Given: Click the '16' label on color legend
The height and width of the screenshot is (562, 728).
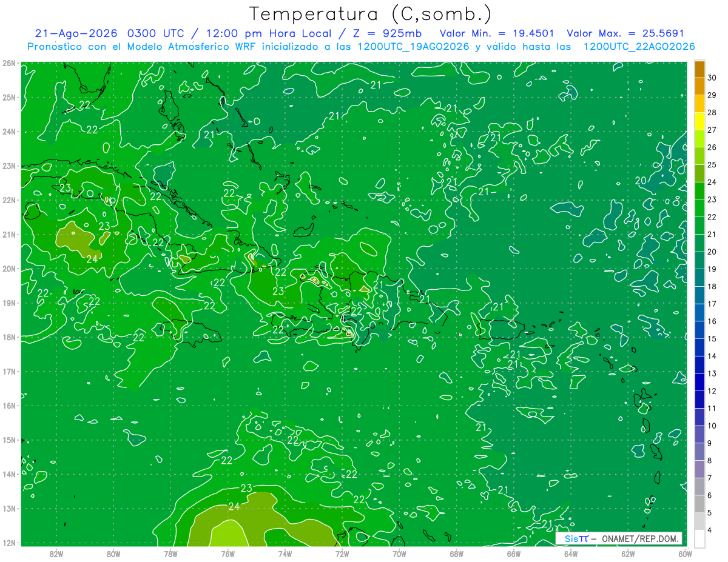Looking at the screenshot, I should [712, 321].
